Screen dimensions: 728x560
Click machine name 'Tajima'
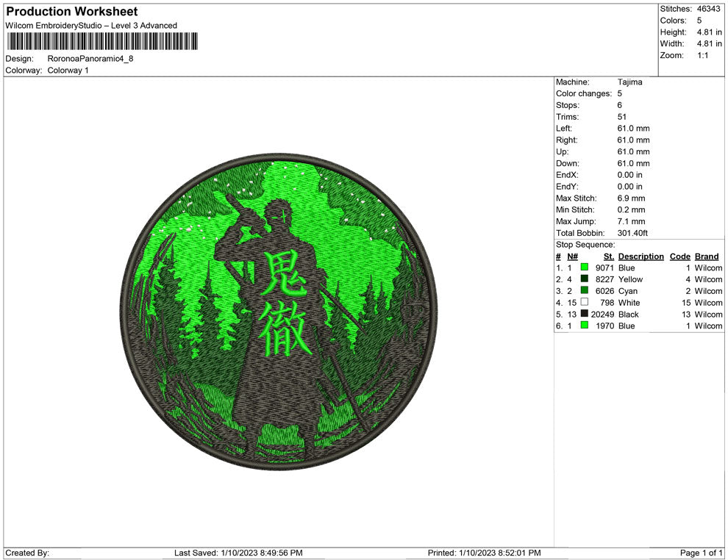pos(629,82)
